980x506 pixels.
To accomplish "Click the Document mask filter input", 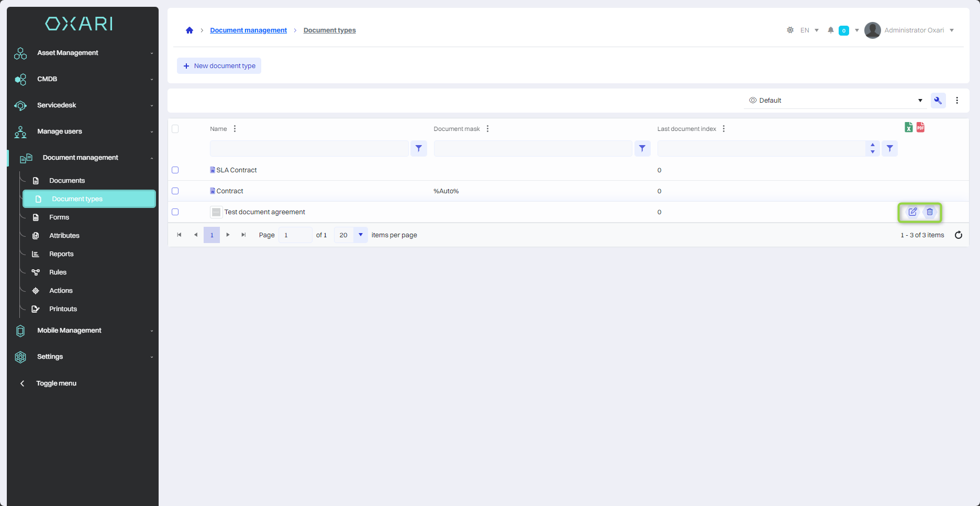I will 532,149.
